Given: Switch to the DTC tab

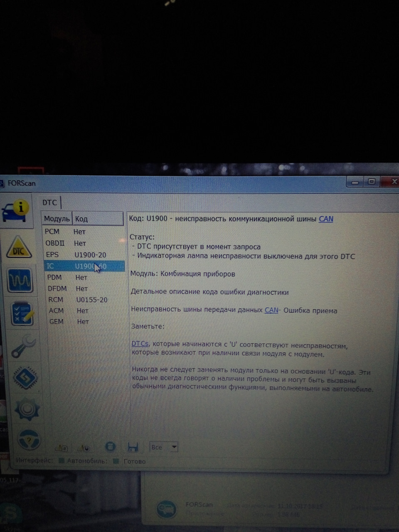Looking at the screenshot, I should (50, 202).
